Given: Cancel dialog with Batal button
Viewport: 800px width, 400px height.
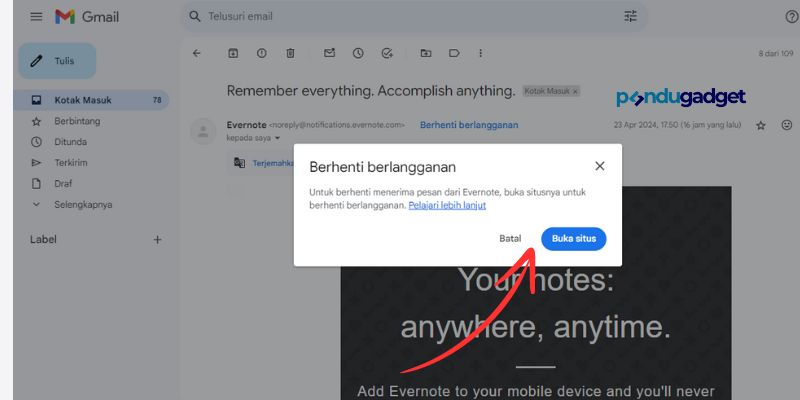Looking at the screenshot, I should [x=510, y=239].
